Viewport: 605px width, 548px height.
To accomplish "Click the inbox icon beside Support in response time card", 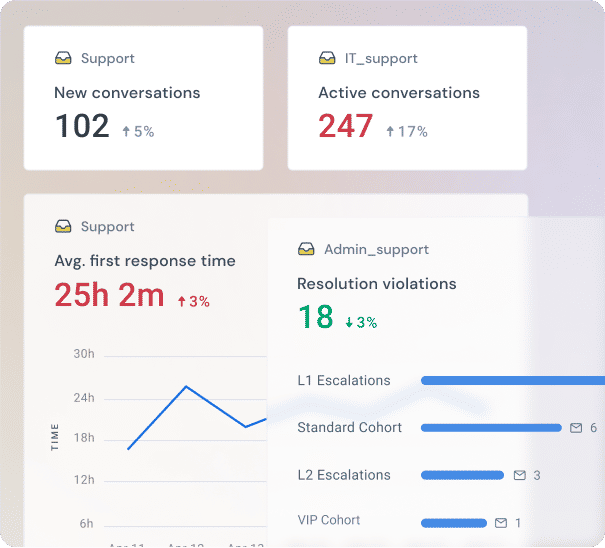I will [x=63, y=226].
